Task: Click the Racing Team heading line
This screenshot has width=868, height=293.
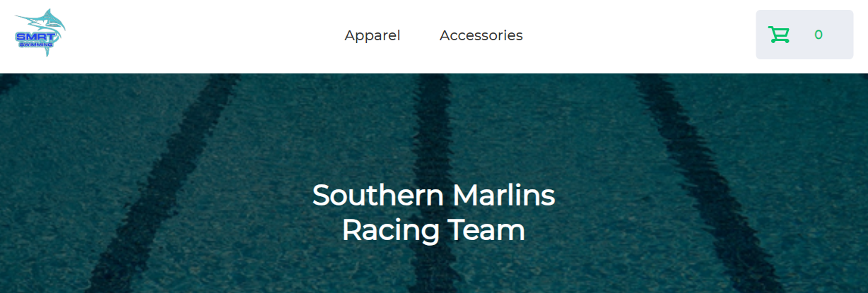Action: click(433, 231)
